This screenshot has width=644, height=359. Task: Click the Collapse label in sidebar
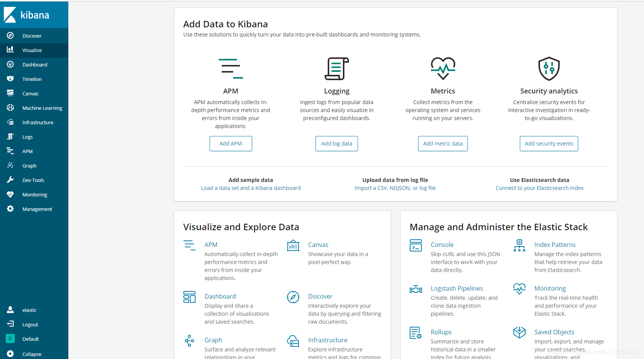(x=32, y=354)
